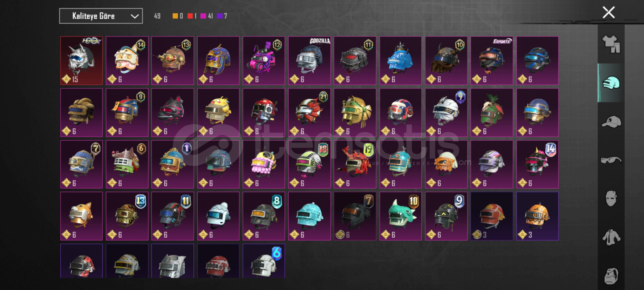The image size is (644, 290).
Task: Open the jacket category icon
Action: [x=611, y=237]
